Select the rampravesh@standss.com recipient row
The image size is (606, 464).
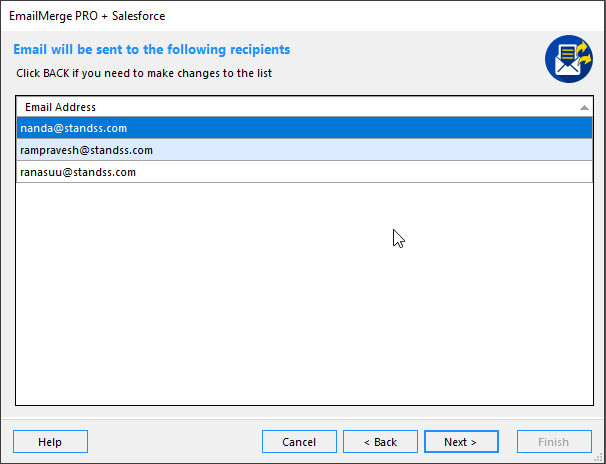pos(305,150)
